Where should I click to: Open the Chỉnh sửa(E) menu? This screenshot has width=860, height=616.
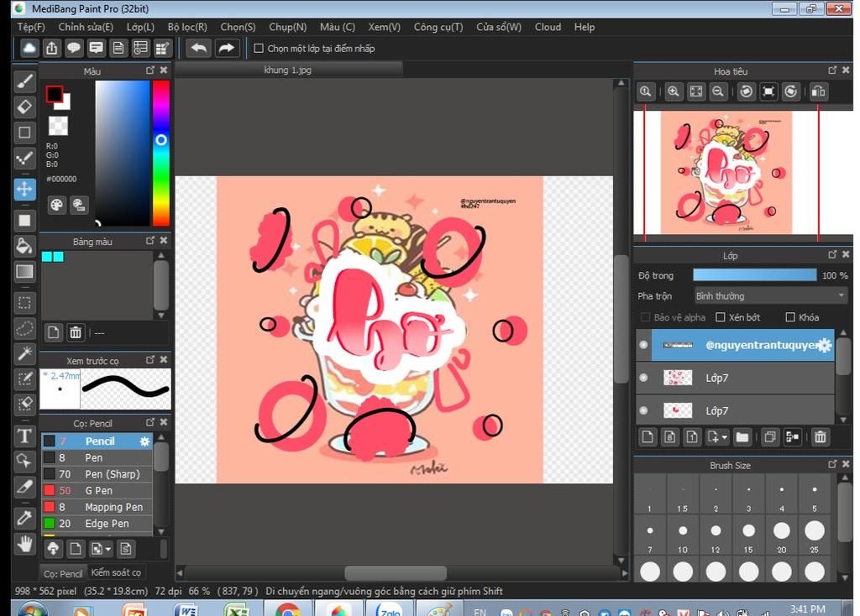coord(86,27)
